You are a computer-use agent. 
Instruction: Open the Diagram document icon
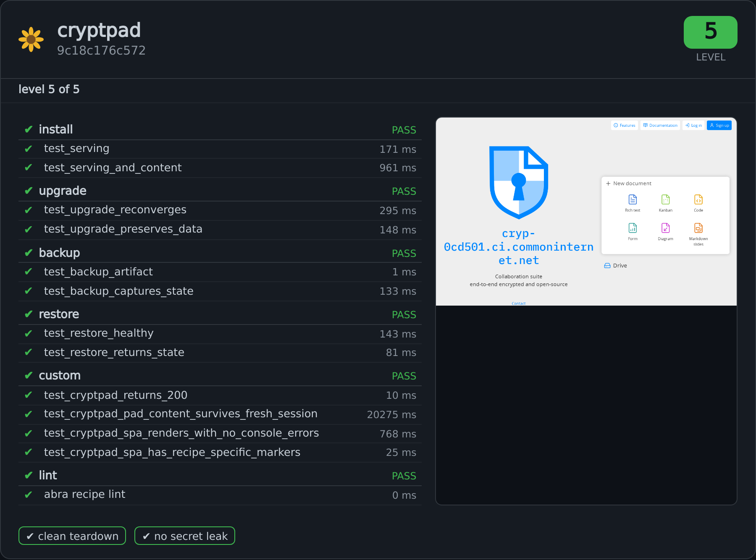665,228
